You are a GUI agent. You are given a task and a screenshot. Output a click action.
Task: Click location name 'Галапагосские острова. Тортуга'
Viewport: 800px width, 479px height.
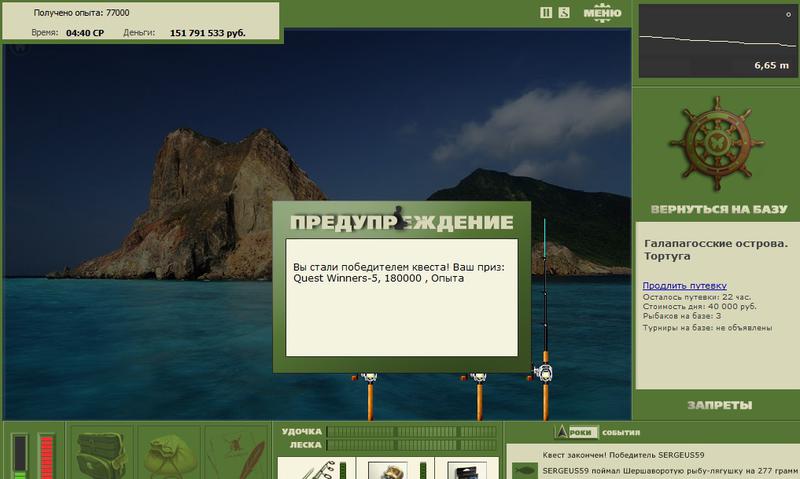pyautogui.click(x=716, y=250)
